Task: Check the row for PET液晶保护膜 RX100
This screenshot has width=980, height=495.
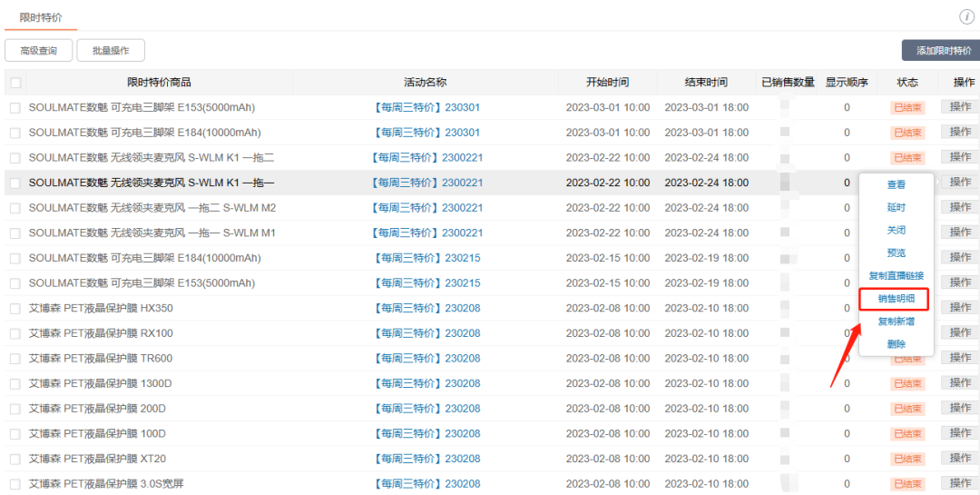Action: [x=15, y=333]
